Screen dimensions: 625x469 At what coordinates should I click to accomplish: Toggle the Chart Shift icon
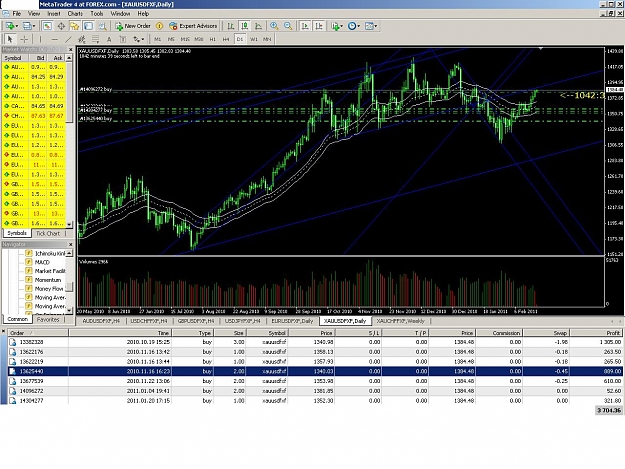coord(319,26)
